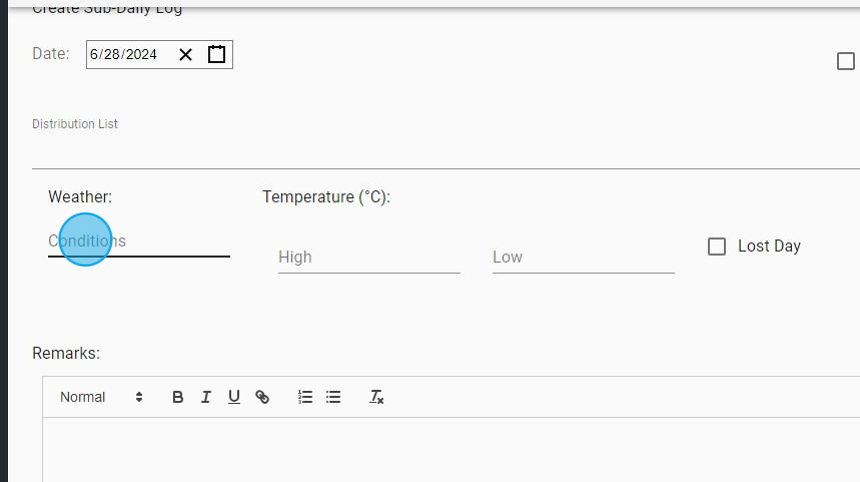The image size is (860, 482).
Task: Select the year 2024 in date field
Action: [x=141, y=54]
